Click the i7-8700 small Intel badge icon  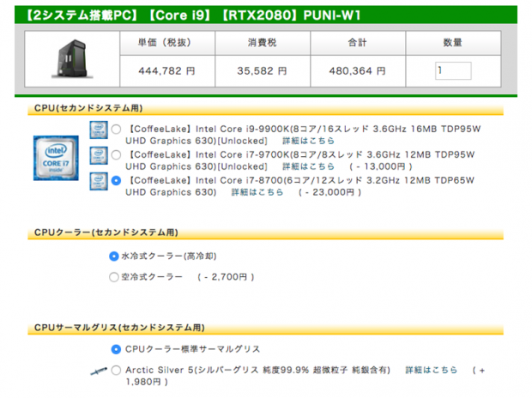[x=99, y=182]
